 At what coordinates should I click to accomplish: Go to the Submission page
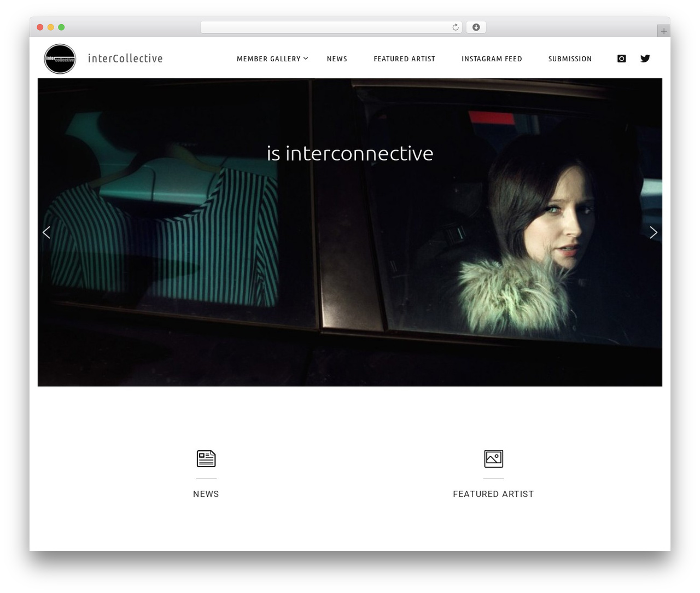click(x=570, y=59)
